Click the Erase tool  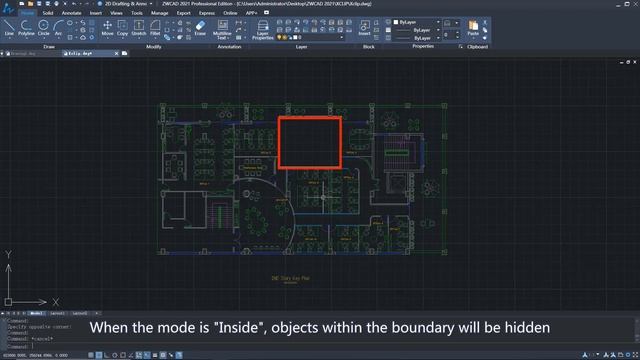click(x=200, y=28)
